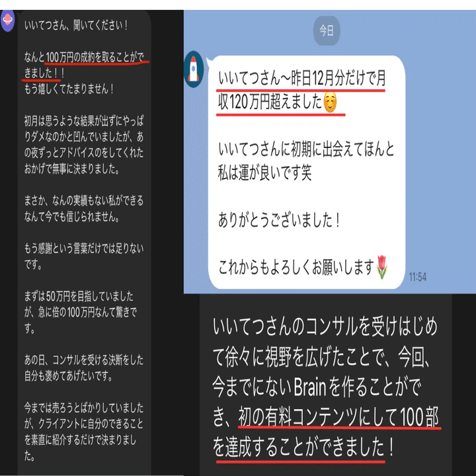Viewport: 476px width, 476px height.
Task: Select the paragraph starting あの日、コンサルを受ける
Action: pos(84,368)
